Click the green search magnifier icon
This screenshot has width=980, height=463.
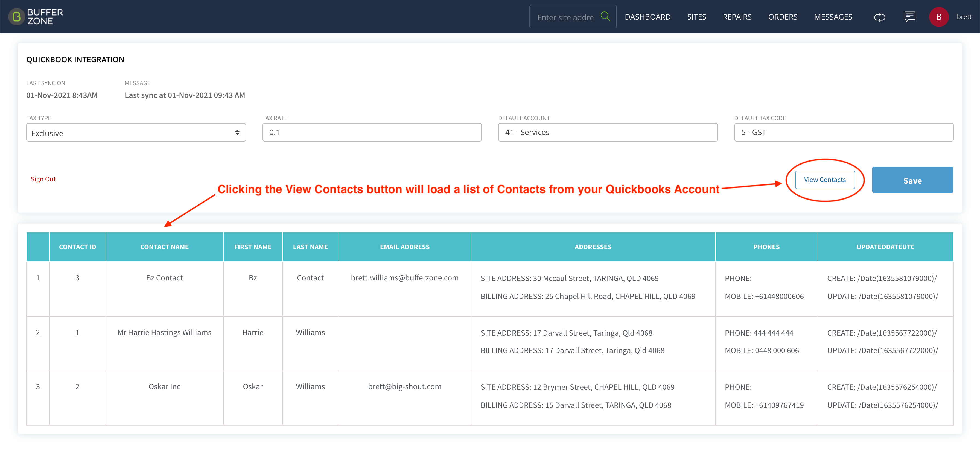[605, 16]
